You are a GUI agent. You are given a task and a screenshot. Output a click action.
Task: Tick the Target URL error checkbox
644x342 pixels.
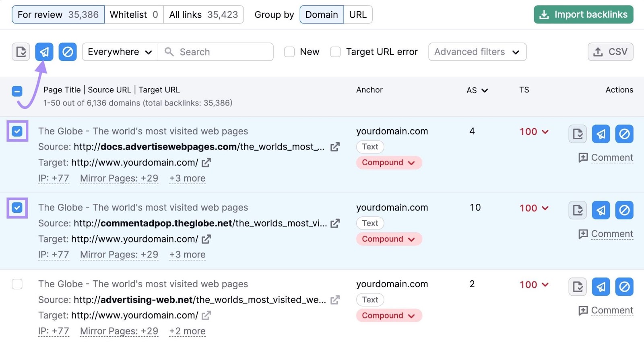335,52
